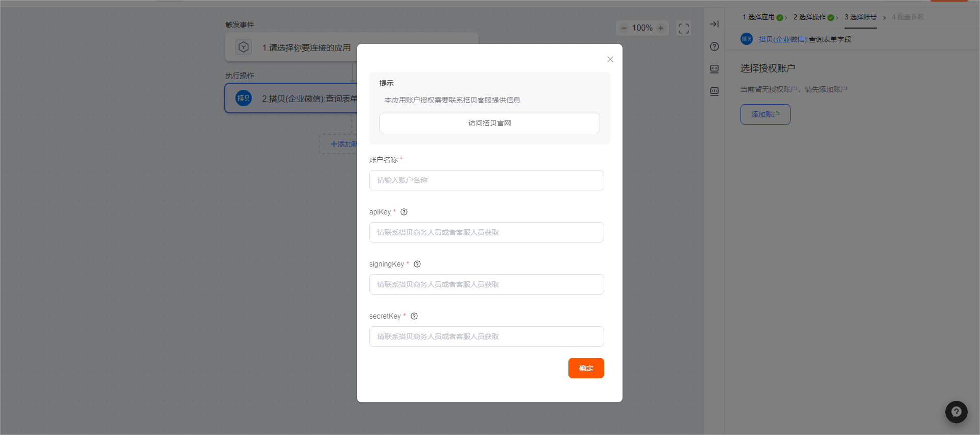
Task: Open the 访问搭贝官网 link button
Action: tap(489, 123)
